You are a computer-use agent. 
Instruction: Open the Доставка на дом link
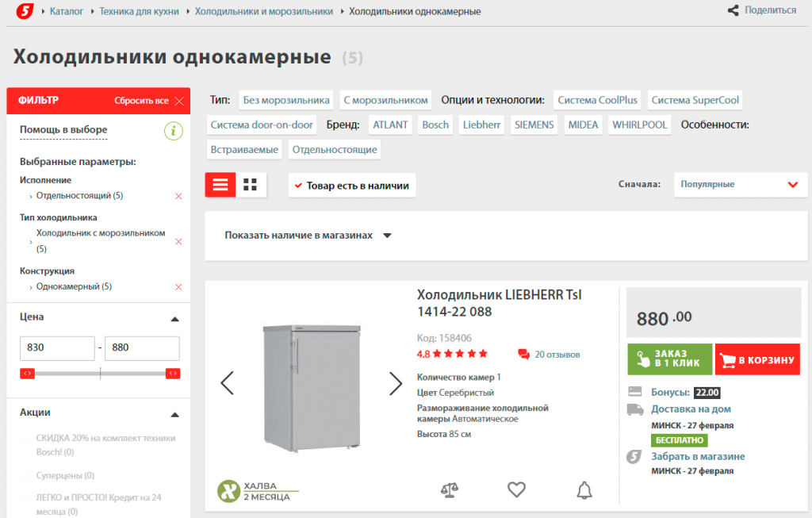pos(691,409)
